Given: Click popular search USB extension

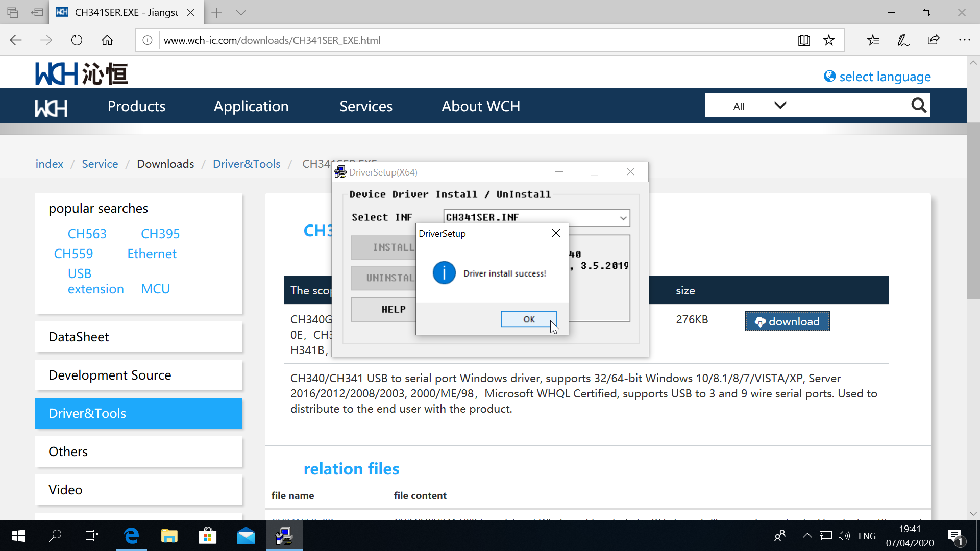Looking at the screenshot, I should (x=95, y=281).
